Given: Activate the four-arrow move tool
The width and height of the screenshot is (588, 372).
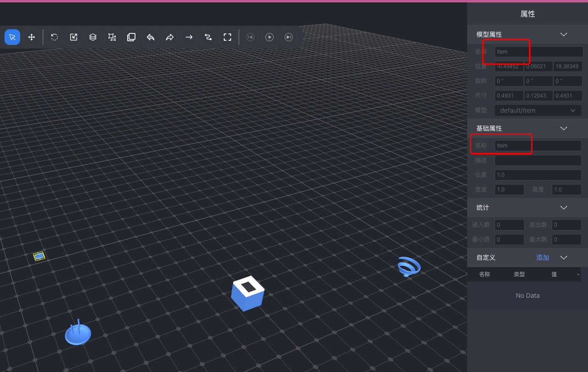Looking at the screenshot, I should (x=32, y=37).
